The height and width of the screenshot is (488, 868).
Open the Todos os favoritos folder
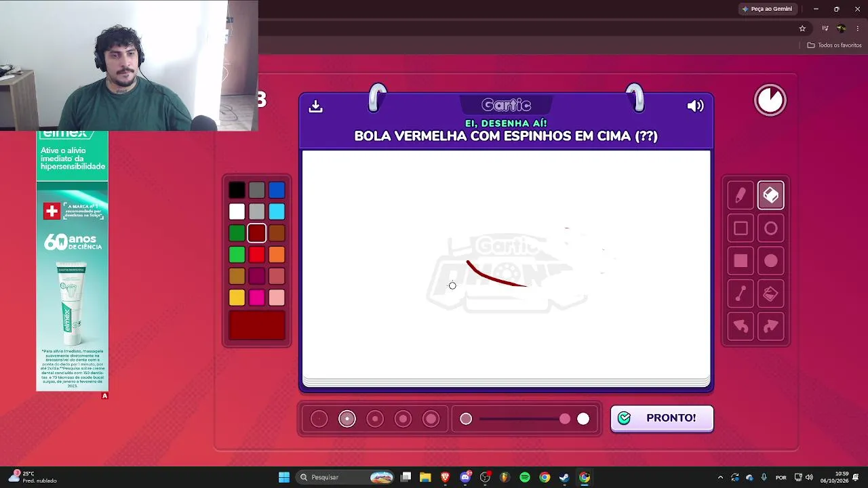[834, 45]
